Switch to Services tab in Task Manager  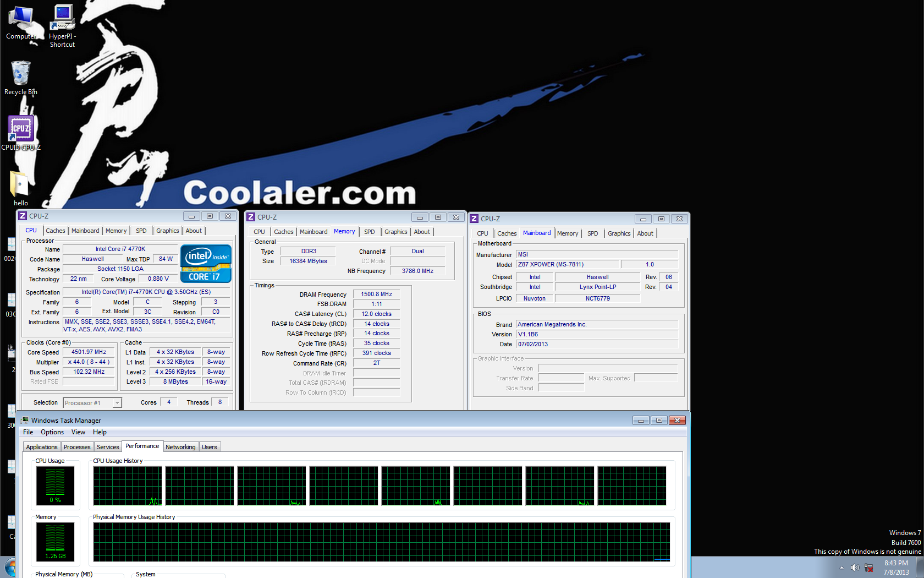pos(108,447)
